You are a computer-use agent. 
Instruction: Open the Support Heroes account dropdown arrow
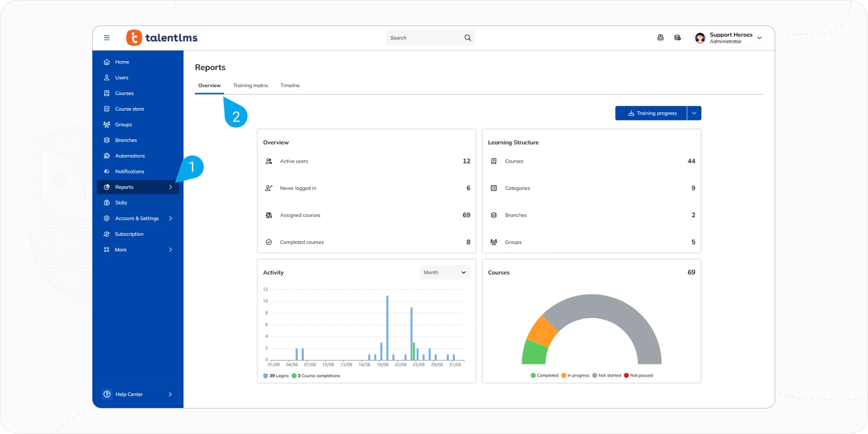point(759,38)
